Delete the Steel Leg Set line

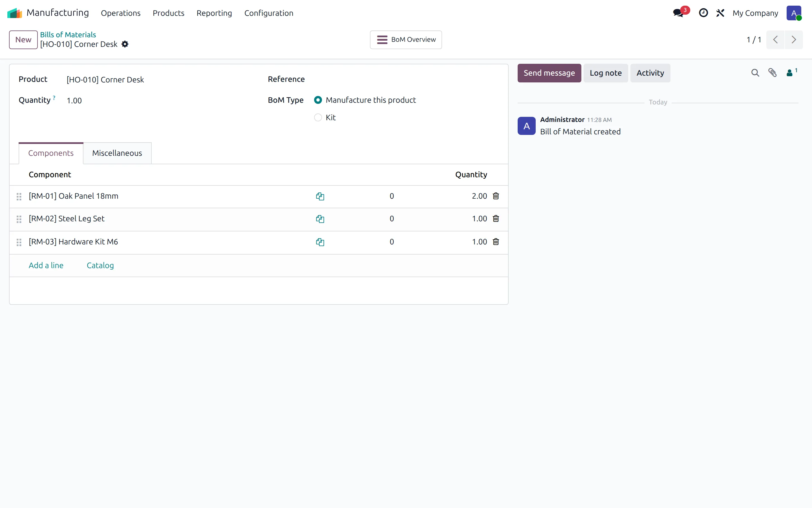(x=496, y=218)
